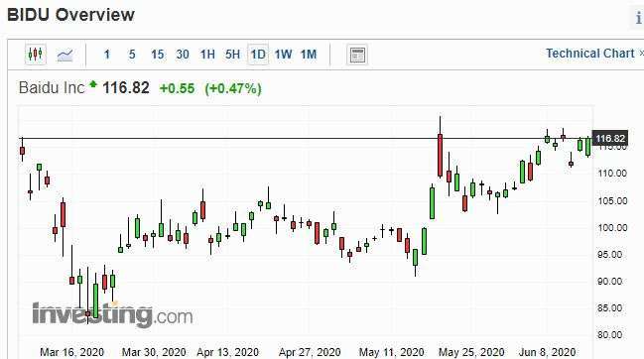Image resolution: width=644 pixels, height=359 pixels.
Task: Click the May 25, 2020 date label
Action: click(x=471, y=352)
